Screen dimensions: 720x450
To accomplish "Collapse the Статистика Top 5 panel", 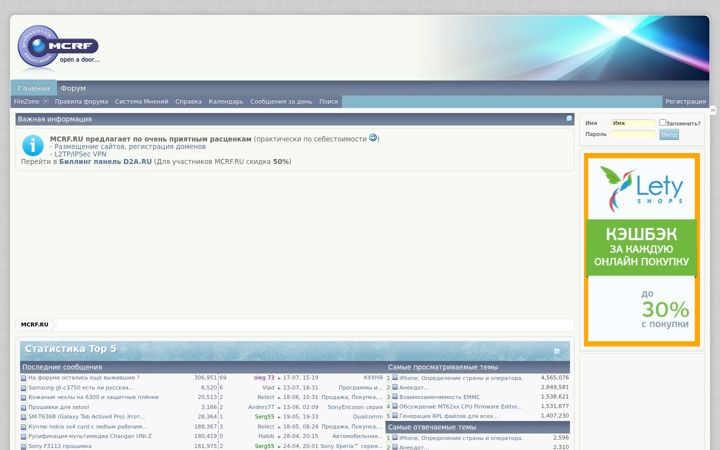I will (x=557, y=351).
